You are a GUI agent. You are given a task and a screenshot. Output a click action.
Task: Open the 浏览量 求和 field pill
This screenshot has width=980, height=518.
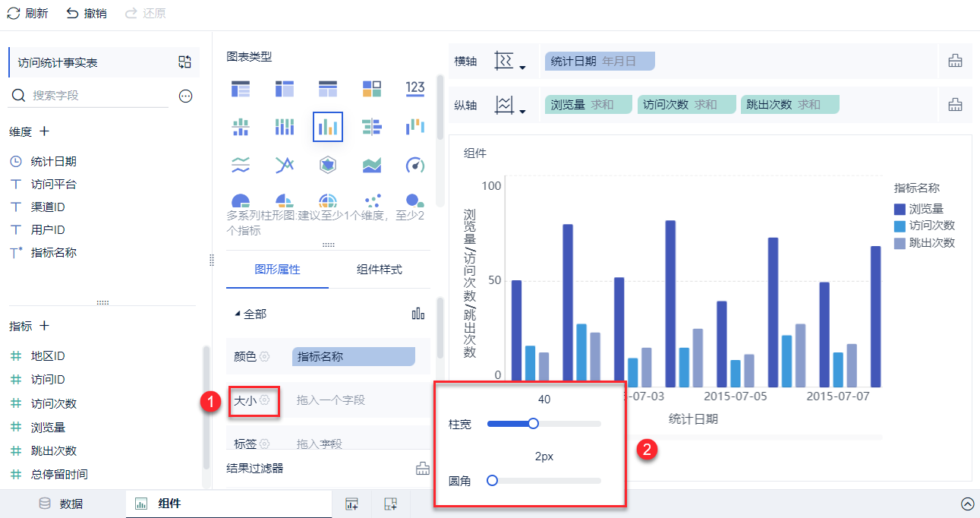[x=588, y=105]
